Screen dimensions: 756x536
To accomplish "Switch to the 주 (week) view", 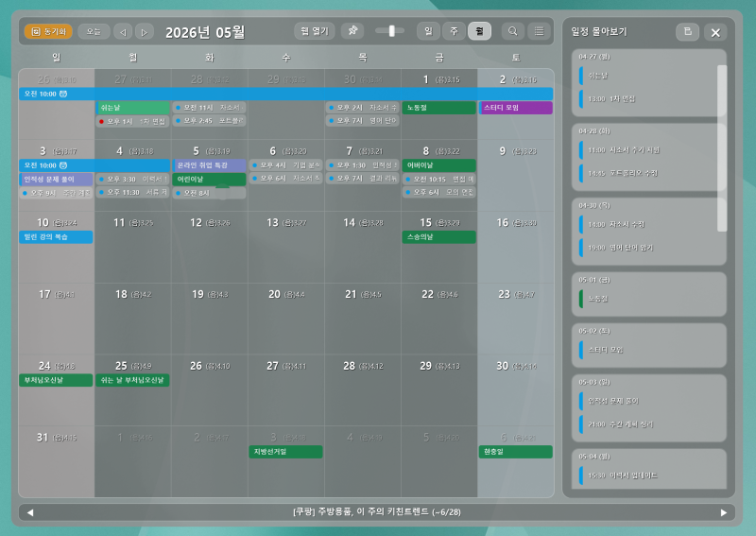I will tap(454, 31).
